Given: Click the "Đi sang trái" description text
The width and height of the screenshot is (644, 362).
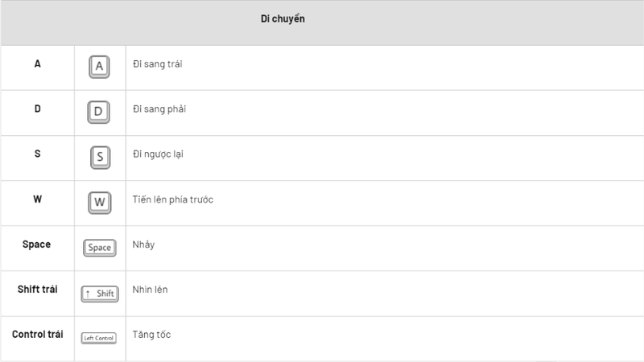Looking at the screenshot, I should (158, 64).
